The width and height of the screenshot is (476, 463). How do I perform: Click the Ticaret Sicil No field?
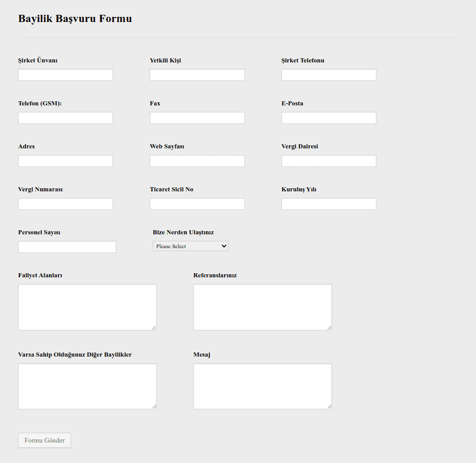[x=197, y=204]
